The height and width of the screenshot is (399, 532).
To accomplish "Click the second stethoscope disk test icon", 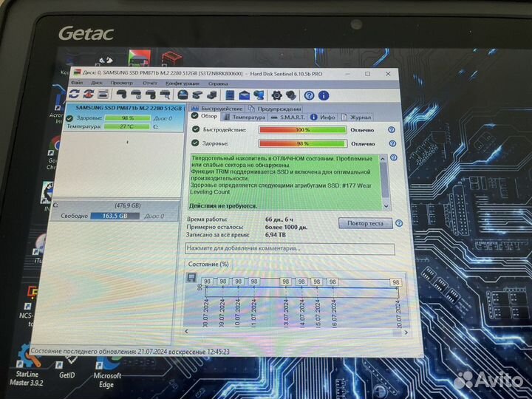I will [136, 95].
